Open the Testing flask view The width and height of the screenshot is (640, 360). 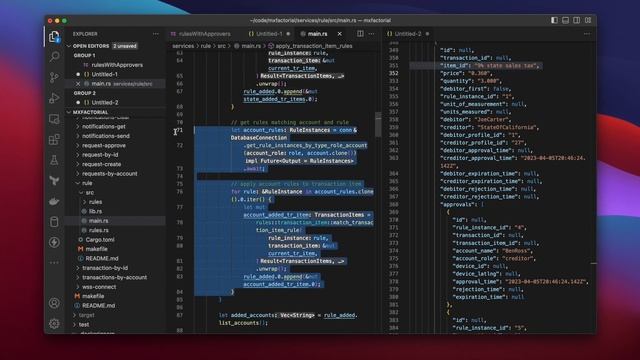click(54, 160)
